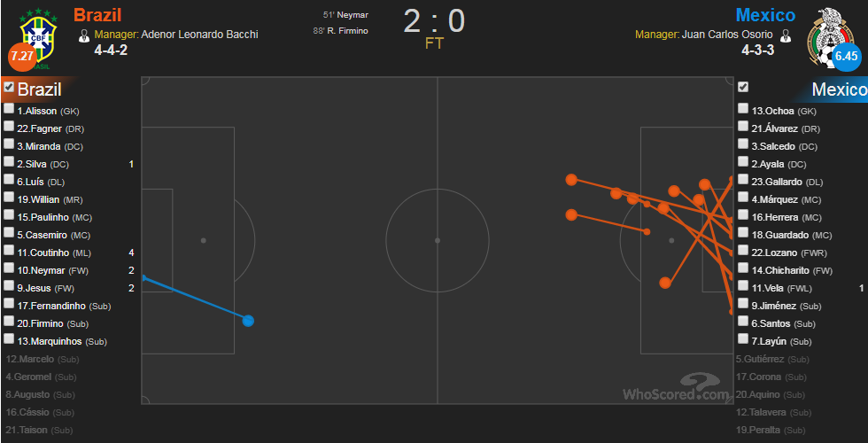This screenshot has height=443, width=868.
Task: Check the 13.Ochoa goalkeeper checkbox
Action: [743, 108]
